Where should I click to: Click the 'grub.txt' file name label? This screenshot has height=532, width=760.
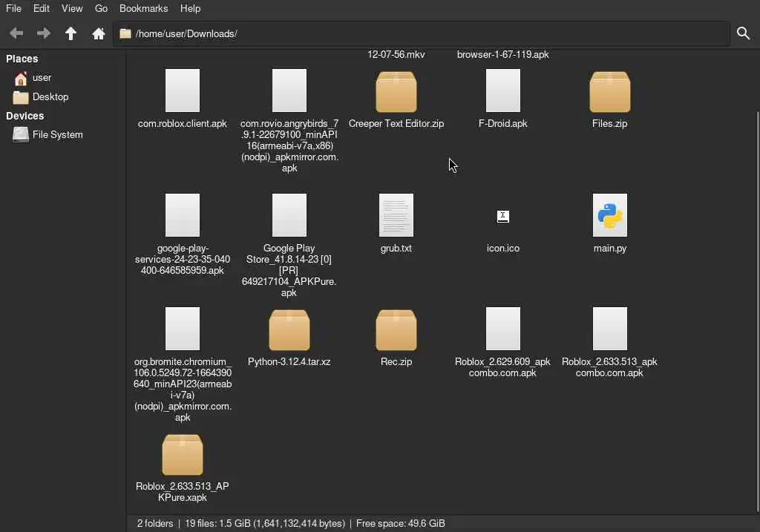coord(396,248)
